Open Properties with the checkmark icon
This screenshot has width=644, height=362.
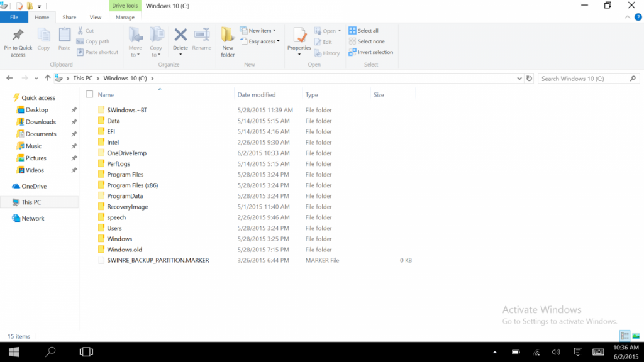pos(299,36)
